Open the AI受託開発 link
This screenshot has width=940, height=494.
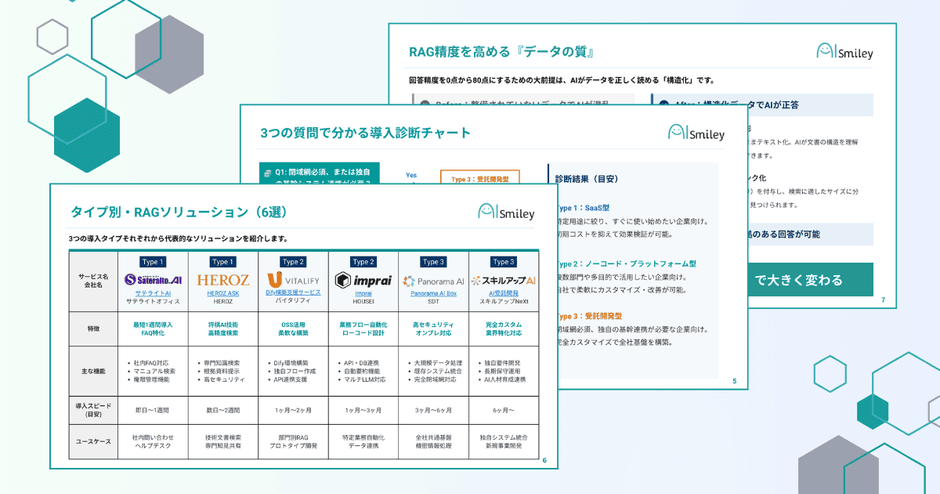[x=504, y=294]
